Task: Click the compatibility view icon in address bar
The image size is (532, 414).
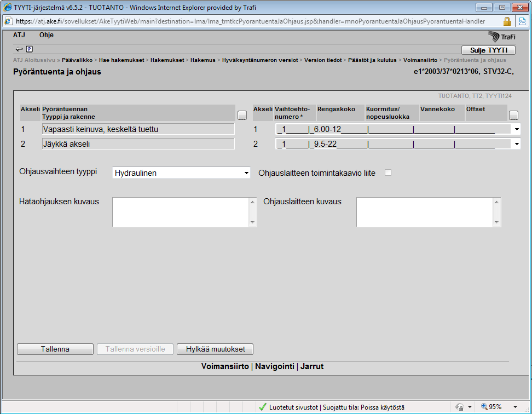Action: [x=522, y=21]
